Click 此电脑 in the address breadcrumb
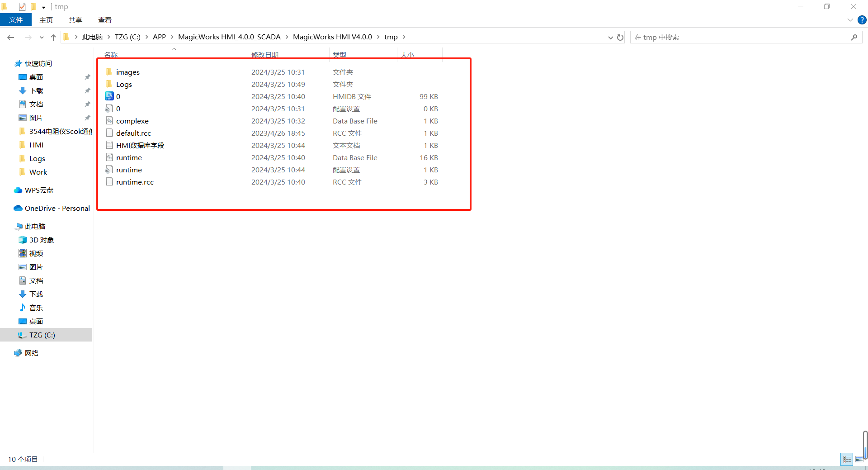 pyautogui.click(x=92, y=37)
